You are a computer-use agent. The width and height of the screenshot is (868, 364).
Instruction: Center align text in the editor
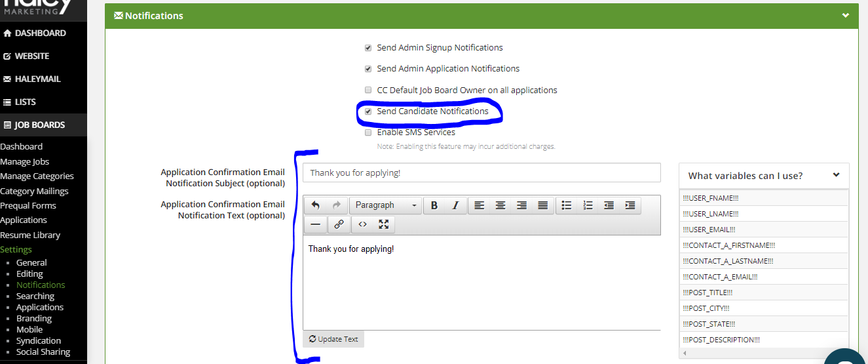pyautogui.click(x=500, y=205)
